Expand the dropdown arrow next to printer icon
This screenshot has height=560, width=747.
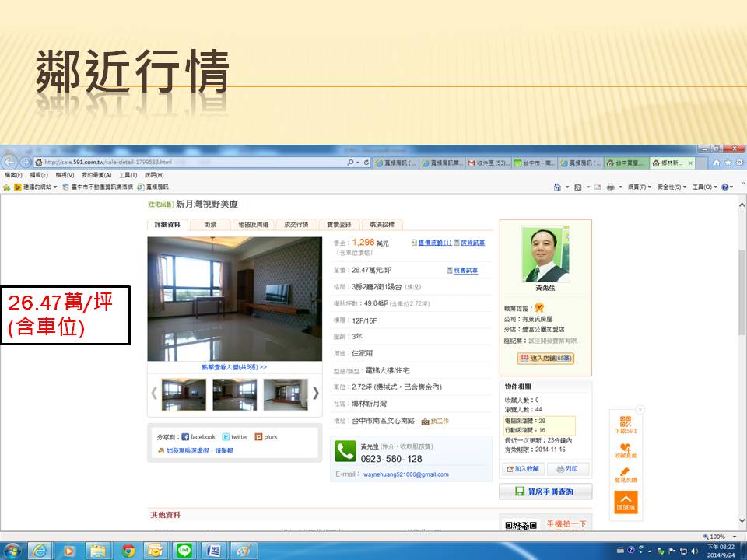click(620, 187)
